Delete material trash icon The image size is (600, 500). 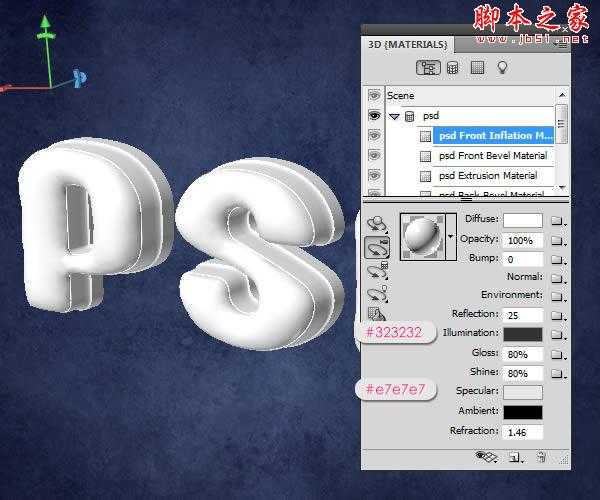pos(541,457)
